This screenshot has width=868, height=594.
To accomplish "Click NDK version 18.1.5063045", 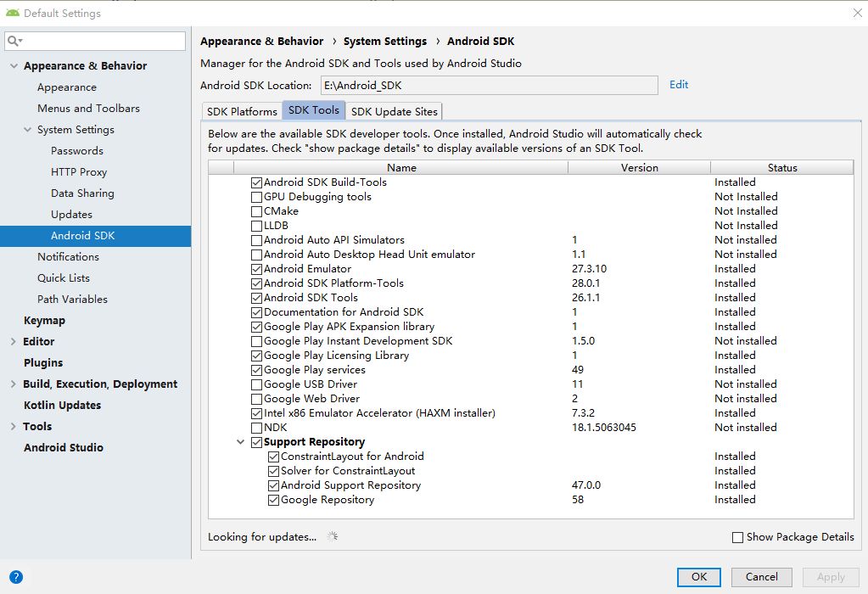I will point(604,428).
